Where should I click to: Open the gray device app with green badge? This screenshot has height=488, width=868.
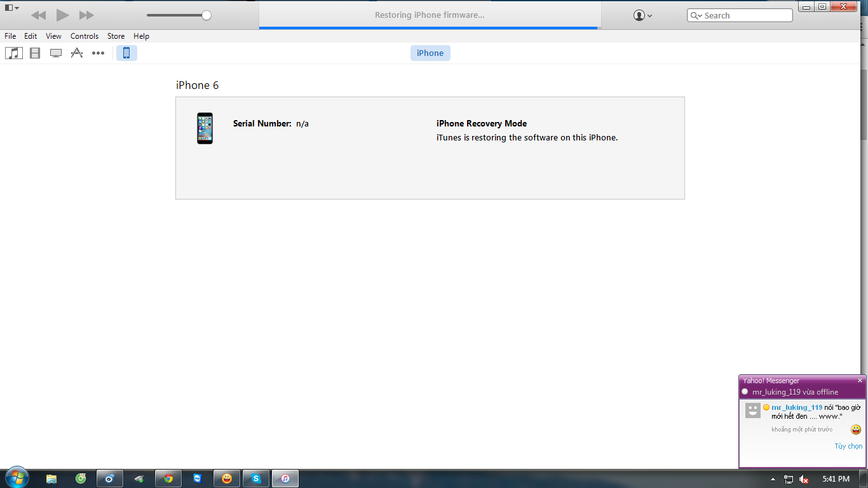139,478
